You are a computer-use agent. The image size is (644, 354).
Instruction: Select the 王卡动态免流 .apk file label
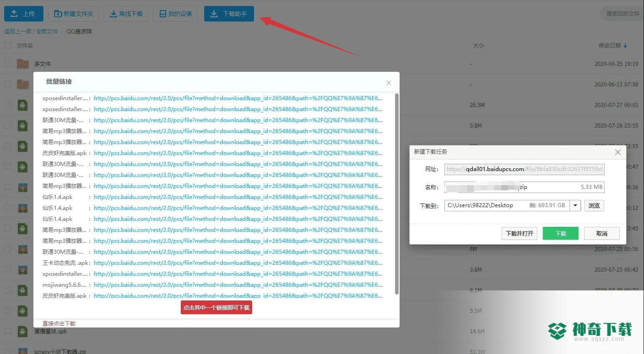tap(66, 263)
